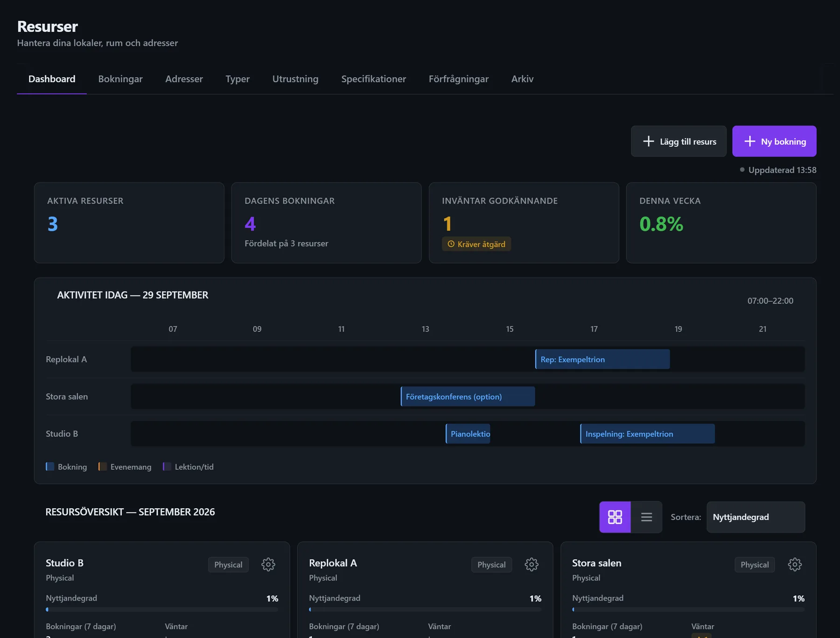Click the 07:00–22:00 time range label
Image resolution: width=840 pixels, height=638 pixels.
(770, 301)
